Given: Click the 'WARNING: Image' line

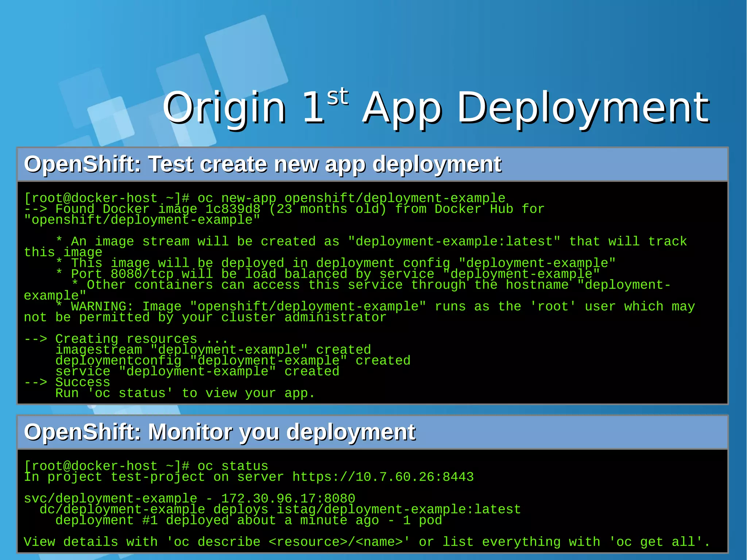Looking at the screenshot, I should coord(375,306).
